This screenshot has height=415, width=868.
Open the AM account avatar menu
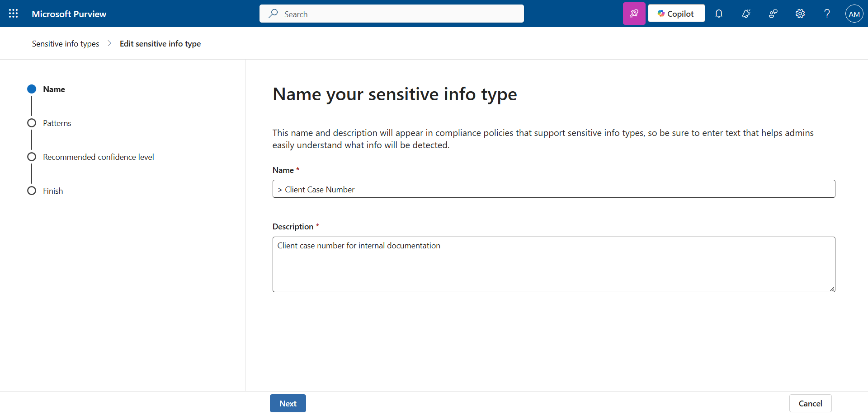click(854, 14)
